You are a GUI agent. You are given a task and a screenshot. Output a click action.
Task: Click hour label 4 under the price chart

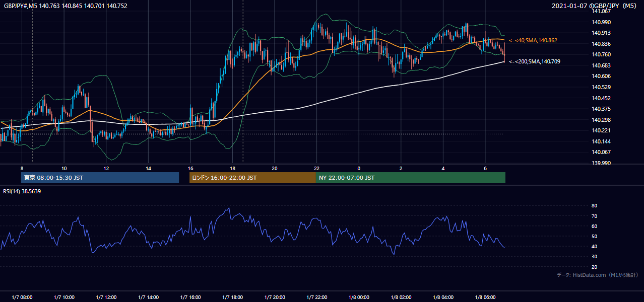pyautogui.click(x=443, y=168)
